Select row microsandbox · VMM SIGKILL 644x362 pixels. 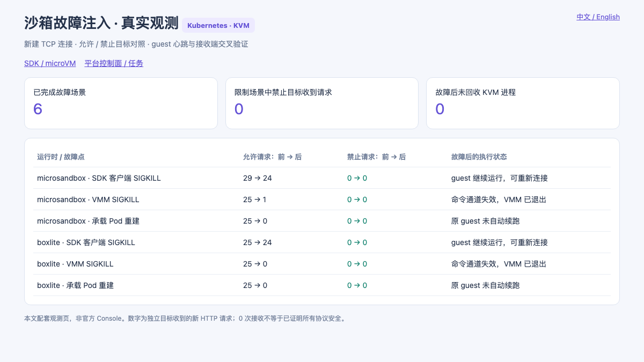tap(322, 200)
